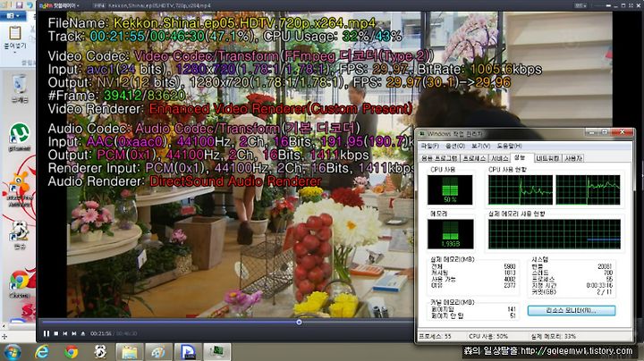This screenshot has width=644, height=361.
Task: Click the seek bar handle in PotPlayer
Action: 299,322
